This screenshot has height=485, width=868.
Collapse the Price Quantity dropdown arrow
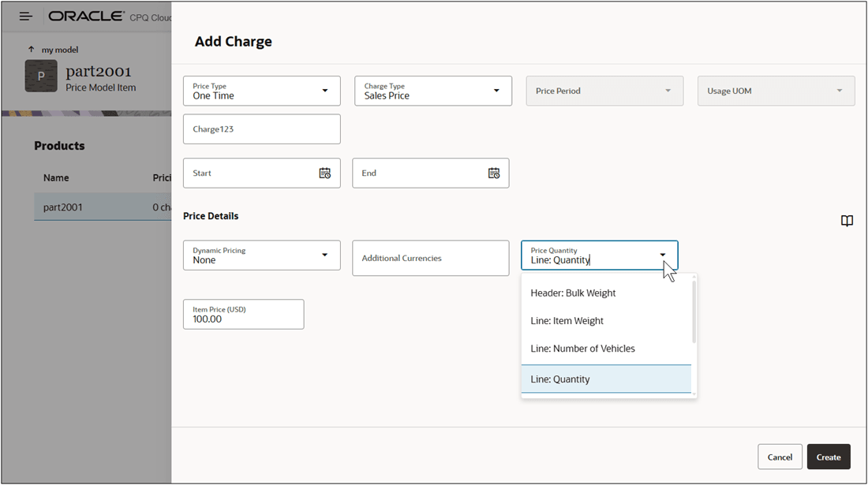[663, 256]
